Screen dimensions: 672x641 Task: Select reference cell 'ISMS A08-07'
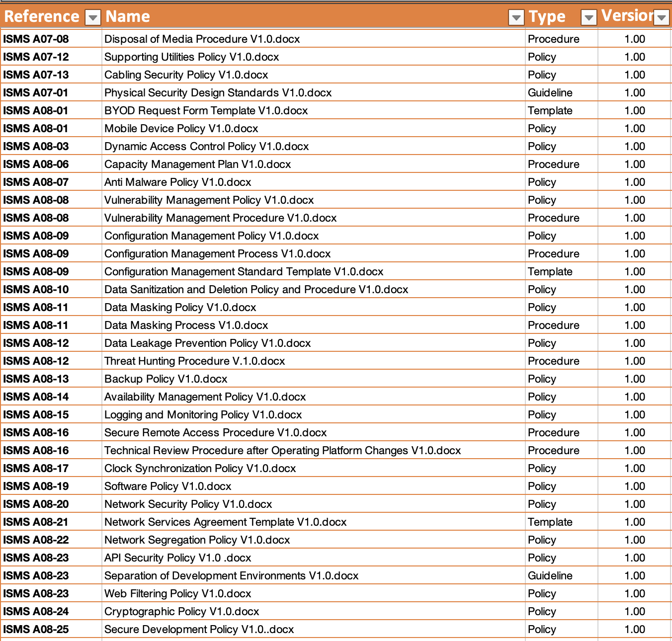(x=51, y=182)
